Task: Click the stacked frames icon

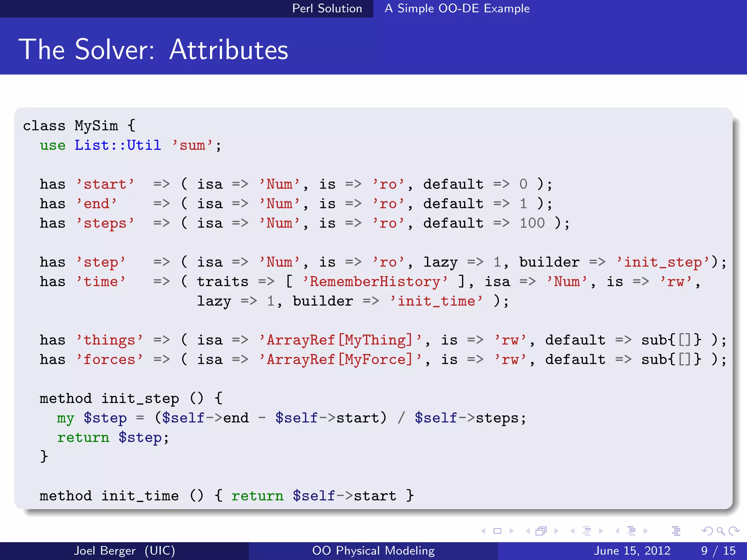Action: (541, 531)
